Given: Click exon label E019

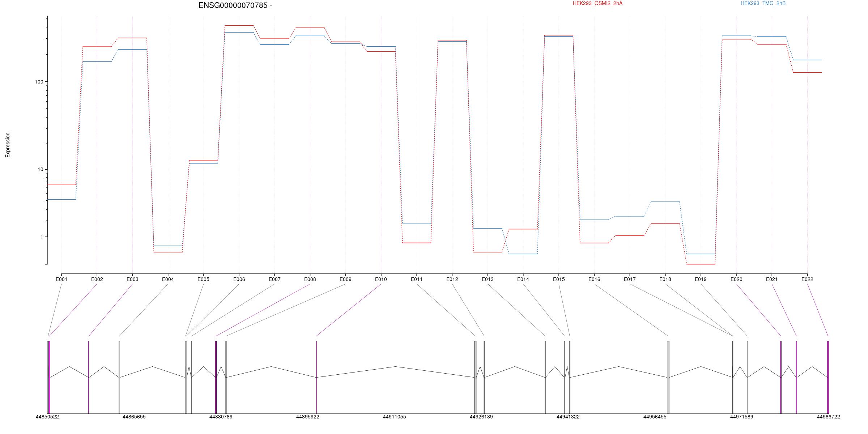Looking at the screenshot, I should click(x=701, y=279).
